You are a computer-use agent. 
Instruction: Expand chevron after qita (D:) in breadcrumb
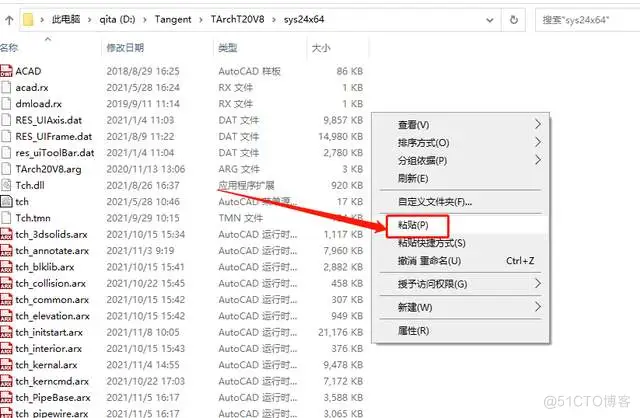[x=145, y=20]
